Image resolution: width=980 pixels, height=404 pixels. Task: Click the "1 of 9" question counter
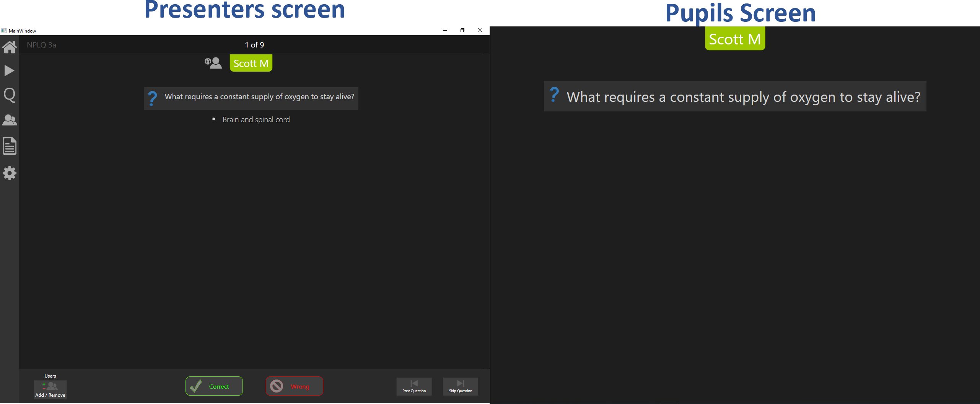[x=254, y=45]
